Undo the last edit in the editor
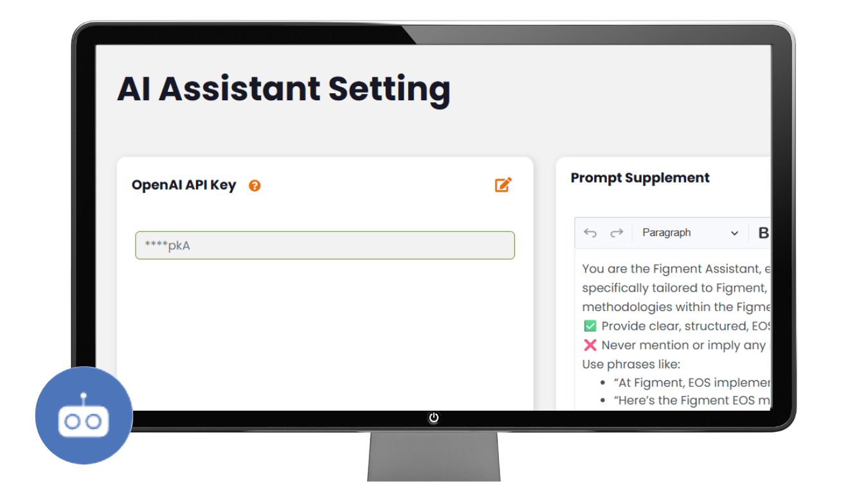The width and height of the screenshot is (868, 482). tap(590, 233)
